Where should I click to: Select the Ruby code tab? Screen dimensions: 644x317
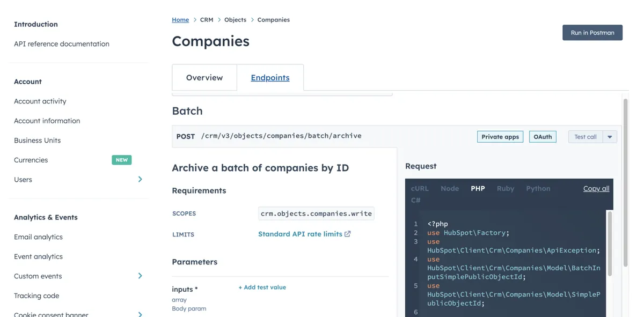pyautogui.click(x=506, y=188)
